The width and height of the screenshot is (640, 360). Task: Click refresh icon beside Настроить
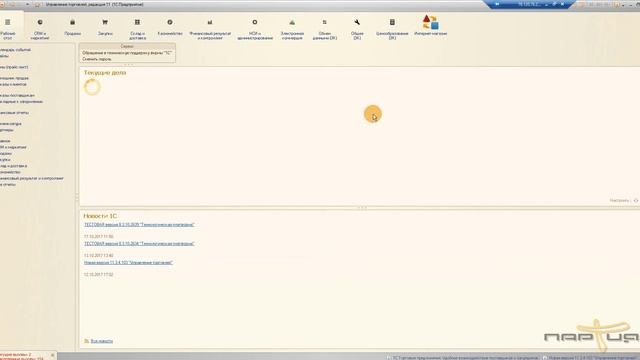pyautogui.click(x=636, y=200)
